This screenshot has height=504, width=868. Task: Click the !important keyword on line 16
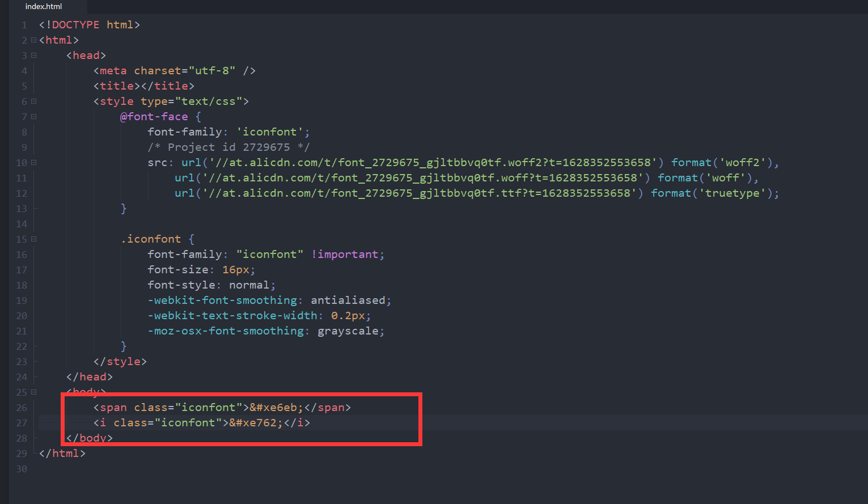click(x=345, y=255)
